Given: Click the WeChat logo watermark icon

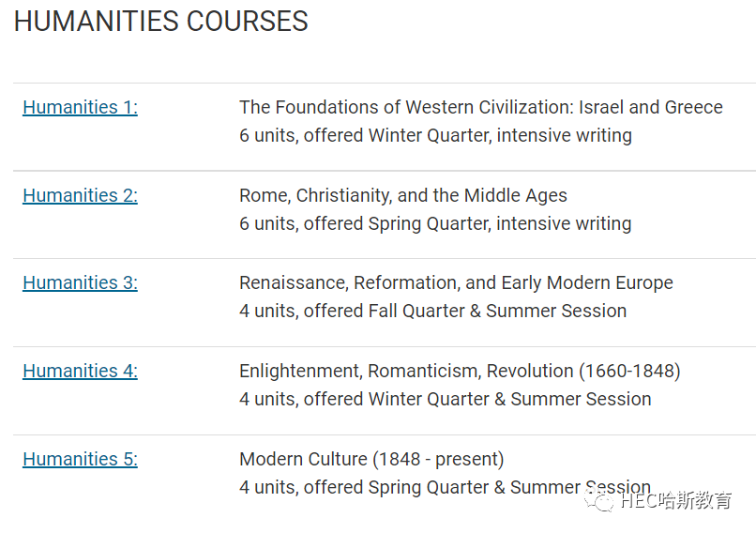Looking at the screenshot, I should pos(598,501).
